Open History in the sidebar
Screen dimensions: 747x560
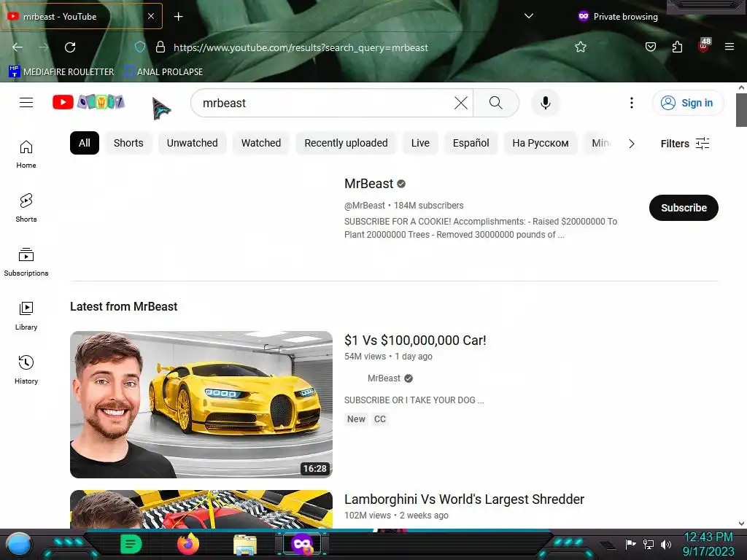coord(26,370)
